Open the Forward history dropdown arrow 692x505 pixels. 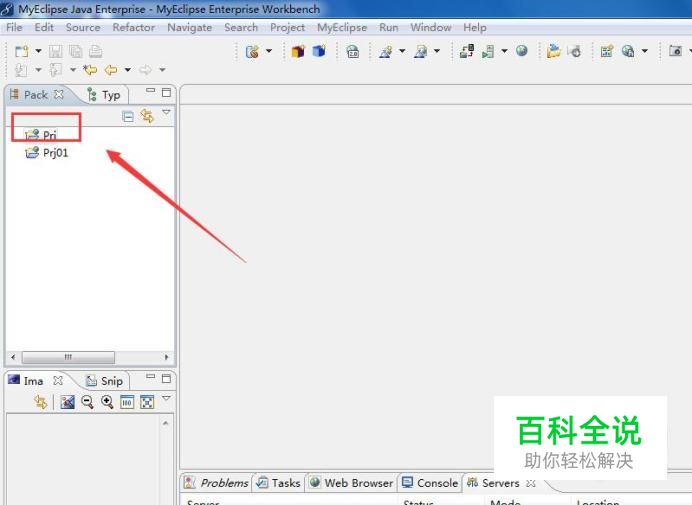tap(162, 70)
